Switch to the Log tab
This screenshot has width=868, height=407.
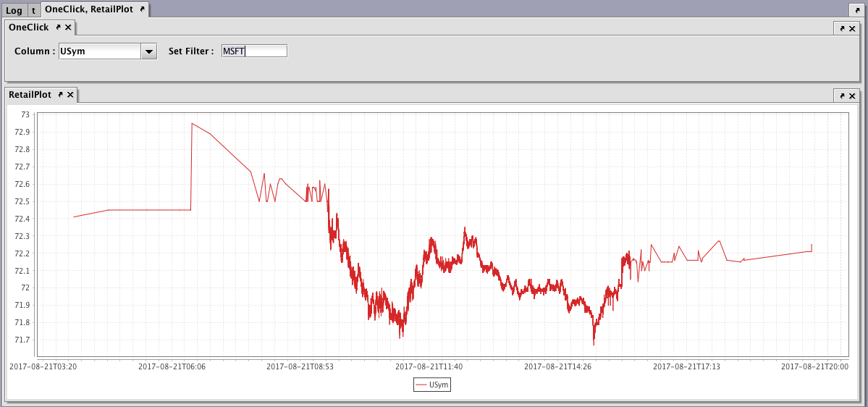click(14, 10)
